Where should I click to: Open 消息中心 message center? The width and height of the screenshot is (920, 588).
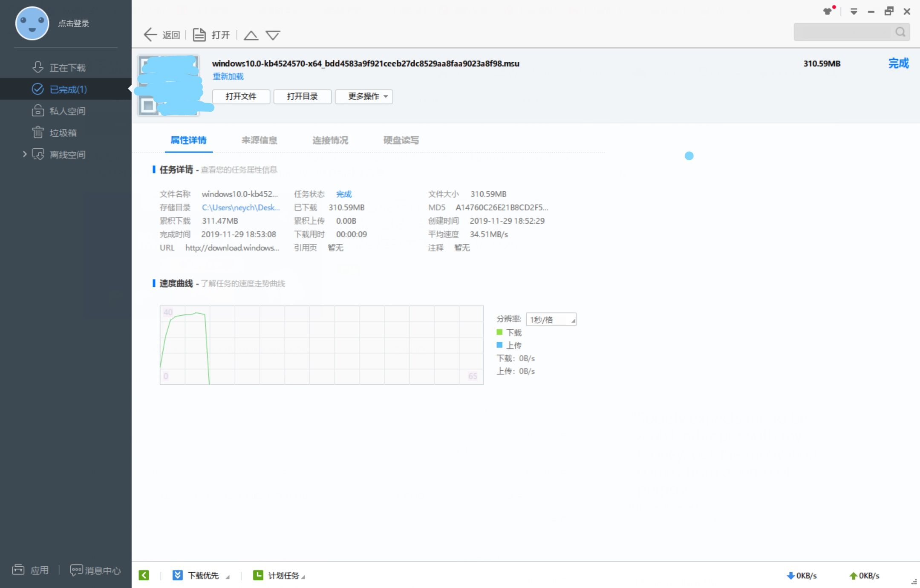pyautogui.click(x=95, y=570)
